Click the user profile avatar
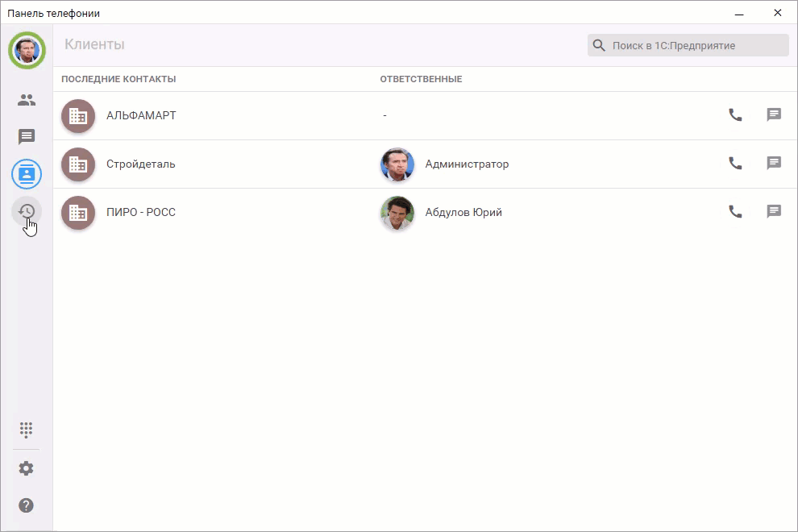 click(x=27, y=51)
